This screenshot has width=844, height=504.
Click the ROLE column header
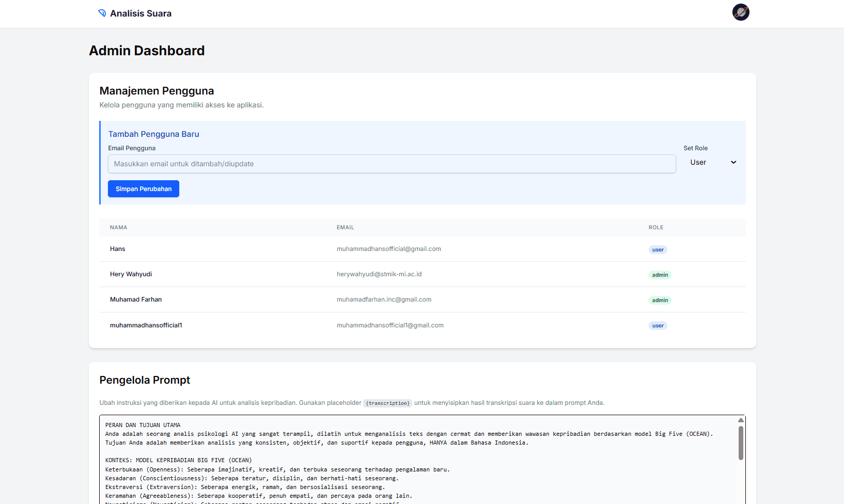coord(656,227)
